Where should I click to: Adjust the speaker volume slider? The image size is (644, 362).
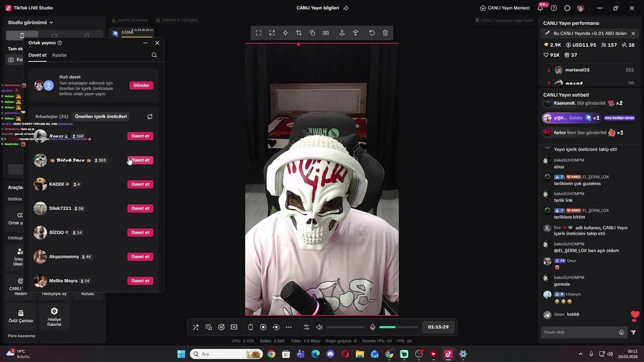(345, 327)
